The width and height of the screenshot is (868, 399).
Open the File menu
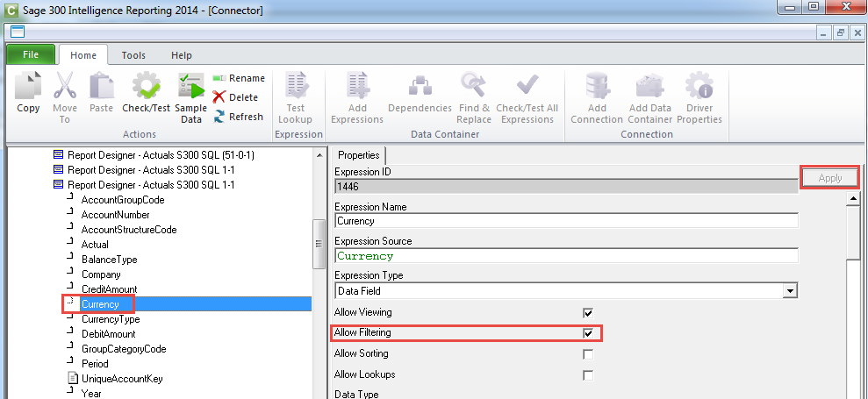coord(31,54)
